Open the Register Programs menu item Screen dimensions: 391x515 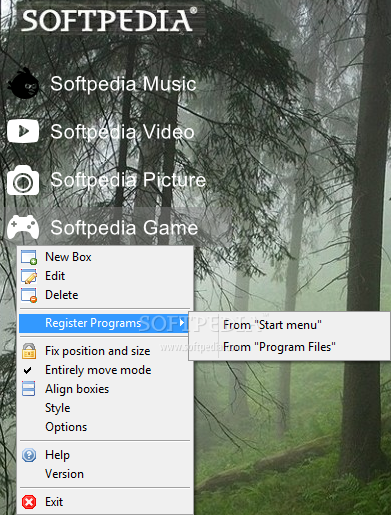coord(104,323)
